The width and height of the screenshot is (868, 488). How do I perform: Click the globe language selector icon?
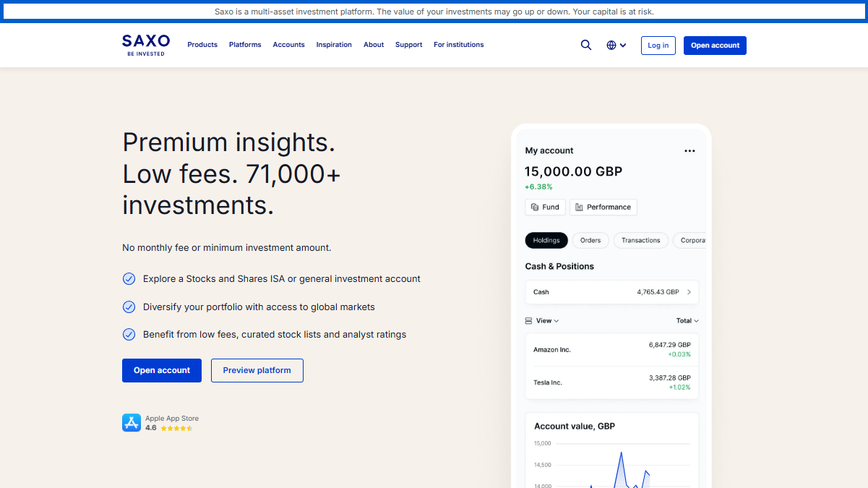(611, 45)
